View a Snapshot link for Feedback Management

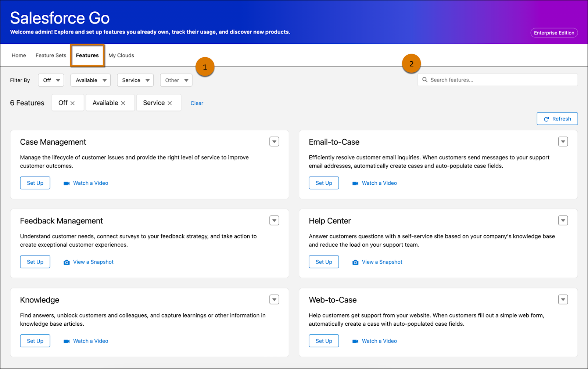pyautogui.click(x=93, y=262)
